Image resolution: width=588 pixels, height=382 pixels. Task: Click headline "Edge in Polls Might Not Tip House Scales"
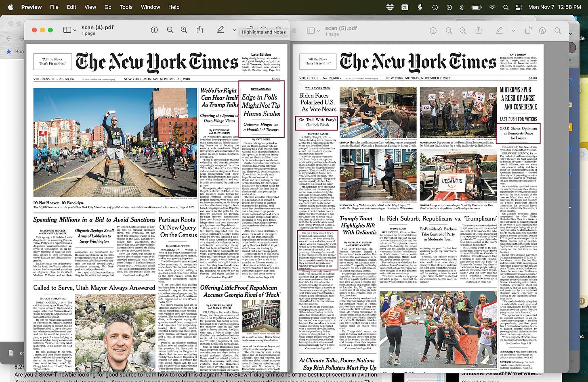click(261, 105)
